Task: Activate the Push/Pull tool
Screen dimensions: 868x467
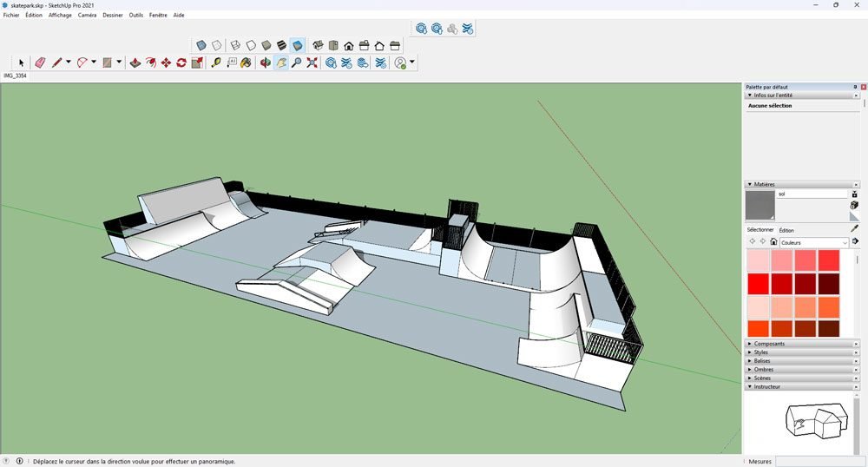Action: click(135, 62)
